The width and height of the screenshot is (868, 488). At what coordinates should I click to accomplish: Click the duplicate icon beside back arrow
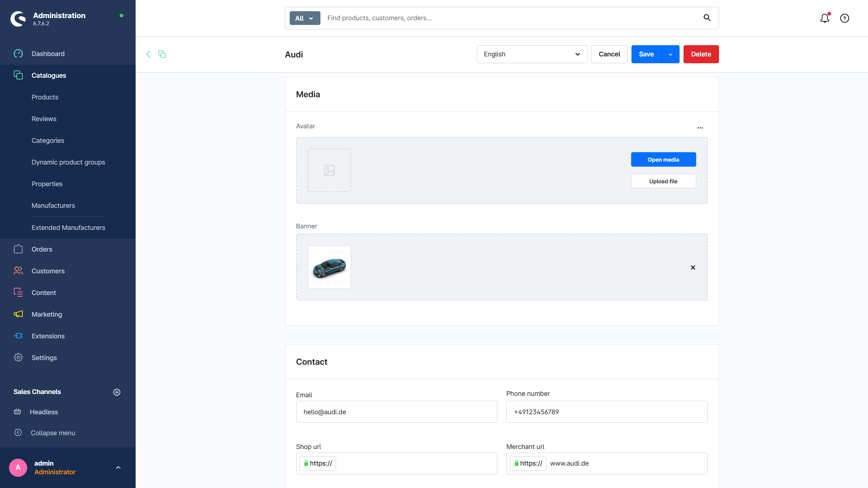pos(162,54)
